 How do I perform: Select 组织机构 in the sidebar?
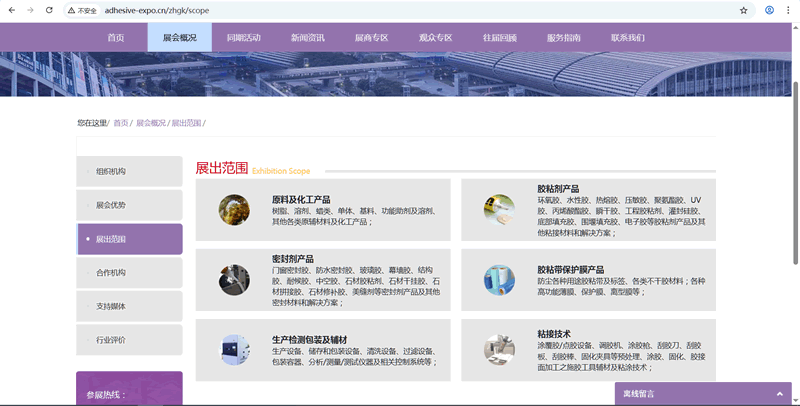[111, 171]
